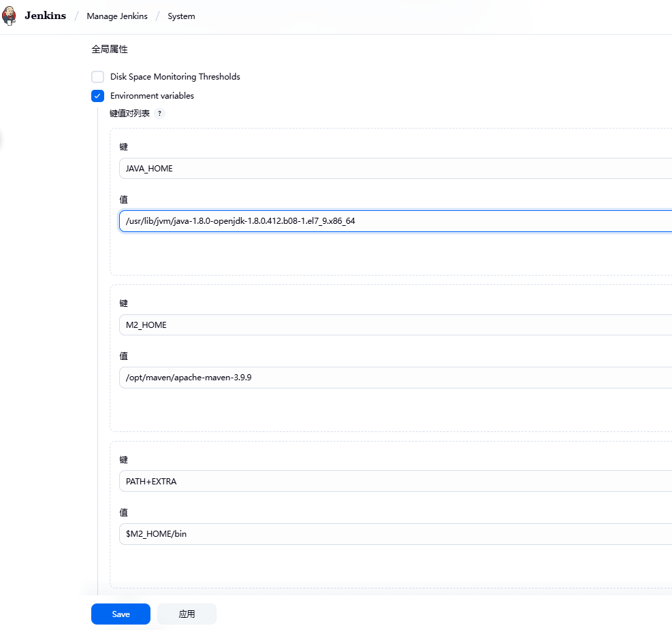Click the 键值对列表 label
Viewport: 672px width, 630px height.
129,114
